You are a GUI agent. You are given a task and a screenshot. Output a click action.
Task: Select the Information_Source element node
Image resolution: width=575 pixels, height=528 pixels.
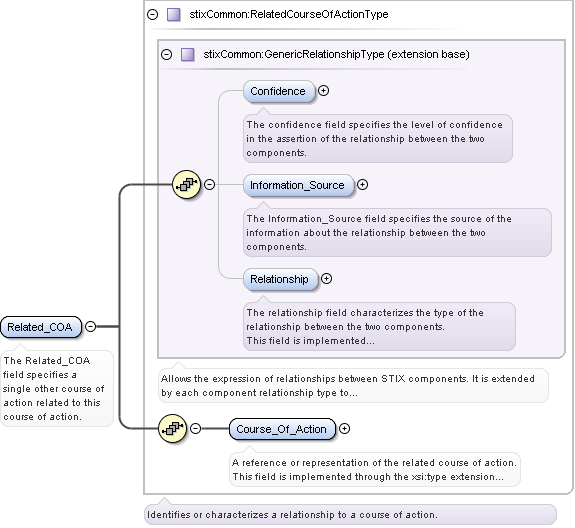tap(298, 185)
